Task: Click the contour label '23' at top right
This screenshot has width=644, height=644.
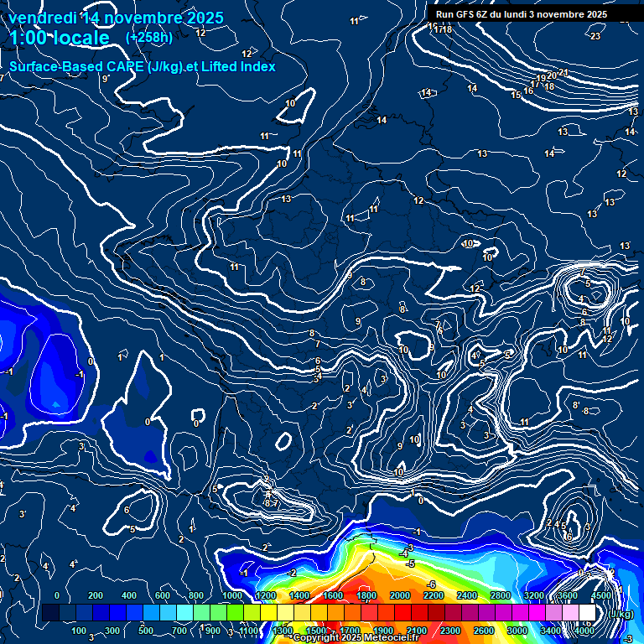Action: click(x=595, y=36)
